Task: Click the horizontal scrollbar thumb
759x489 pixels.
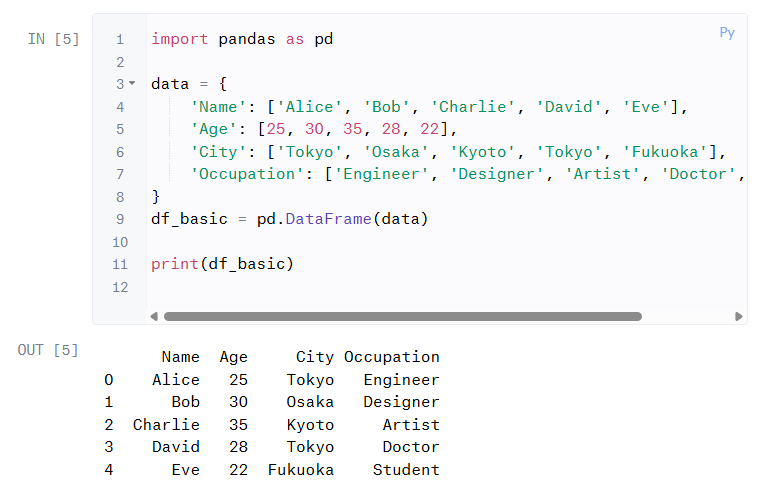Action: pos(402,316)
